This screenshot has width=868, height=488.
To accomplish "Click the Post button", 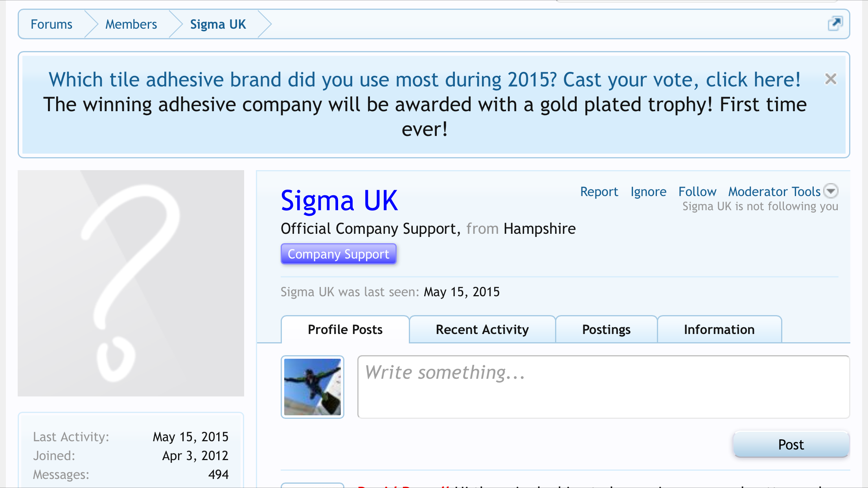I will 791,444.
